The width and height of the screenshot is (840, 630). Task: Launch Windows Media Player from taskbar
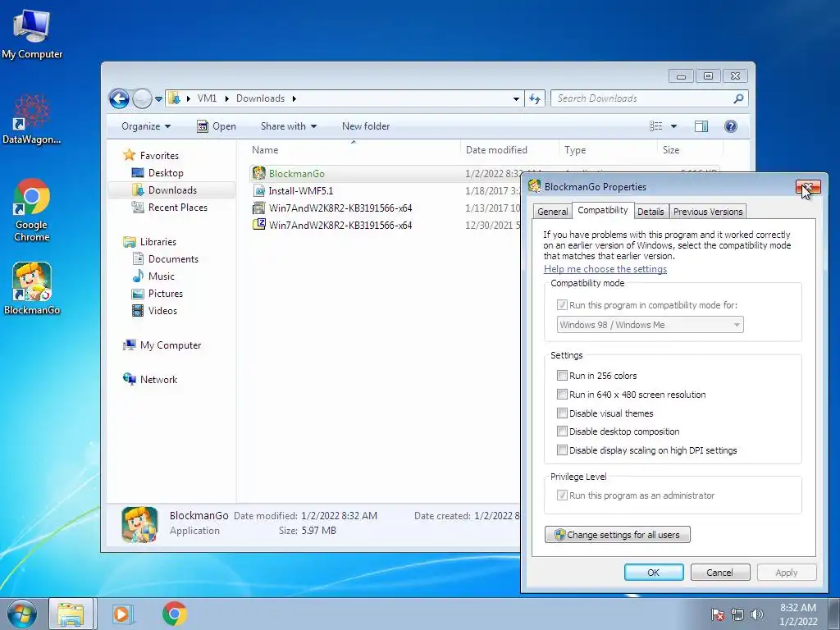pos(122,614)
